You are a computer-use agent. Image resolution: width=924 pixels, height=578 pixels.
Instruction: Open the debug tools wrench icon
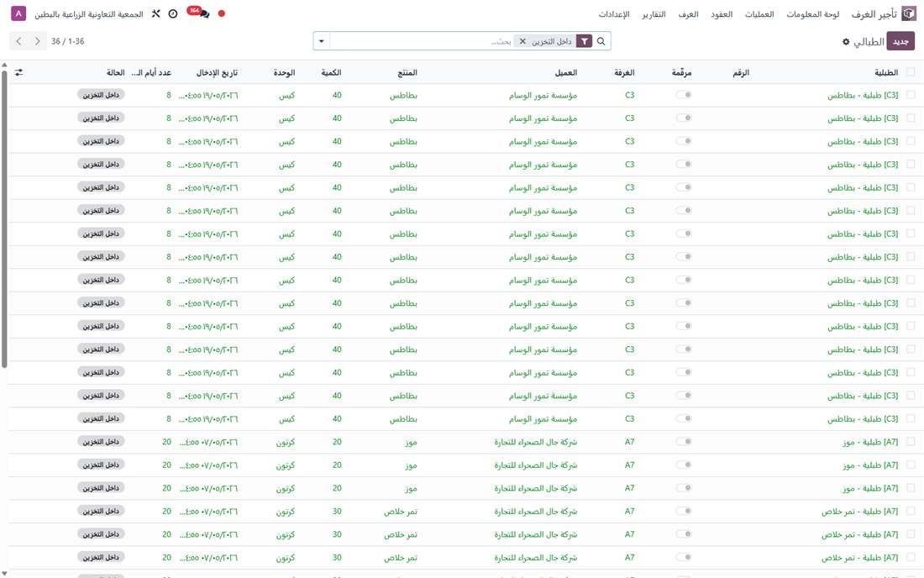[x=155, y=13]
